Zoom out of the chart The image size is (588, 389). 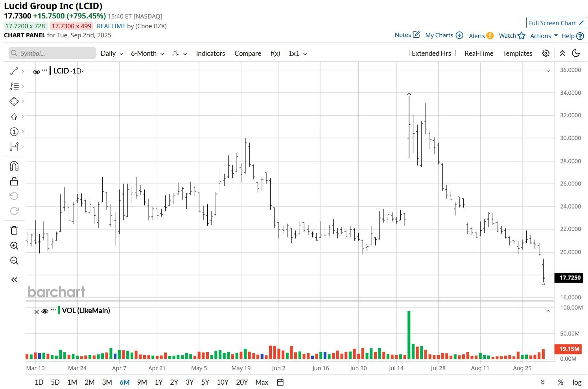(x=14, y=261)
